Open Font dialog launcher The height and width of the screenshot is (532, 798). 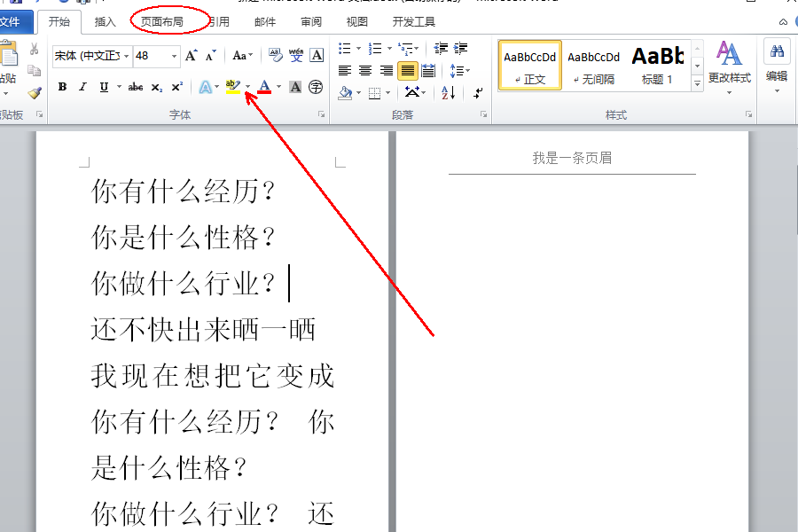point(321,114)
